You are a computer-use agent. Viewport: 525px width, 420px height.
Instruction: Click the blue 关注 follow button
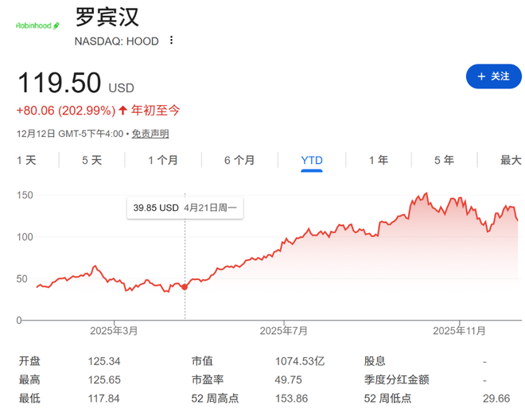[493, 76]
